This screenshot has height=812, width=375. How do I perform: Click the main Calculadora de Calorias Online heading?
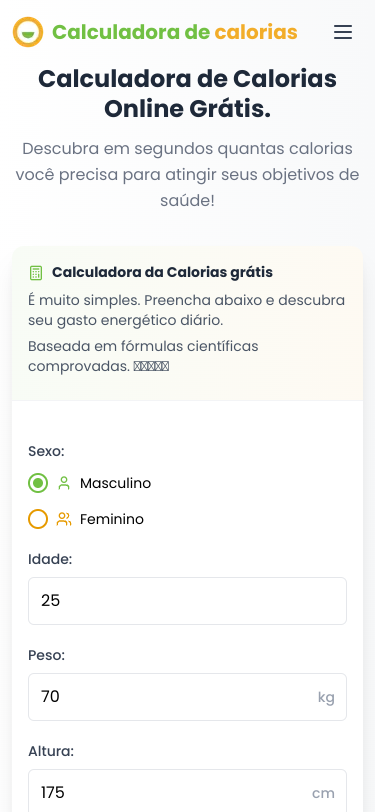[188, 94]
